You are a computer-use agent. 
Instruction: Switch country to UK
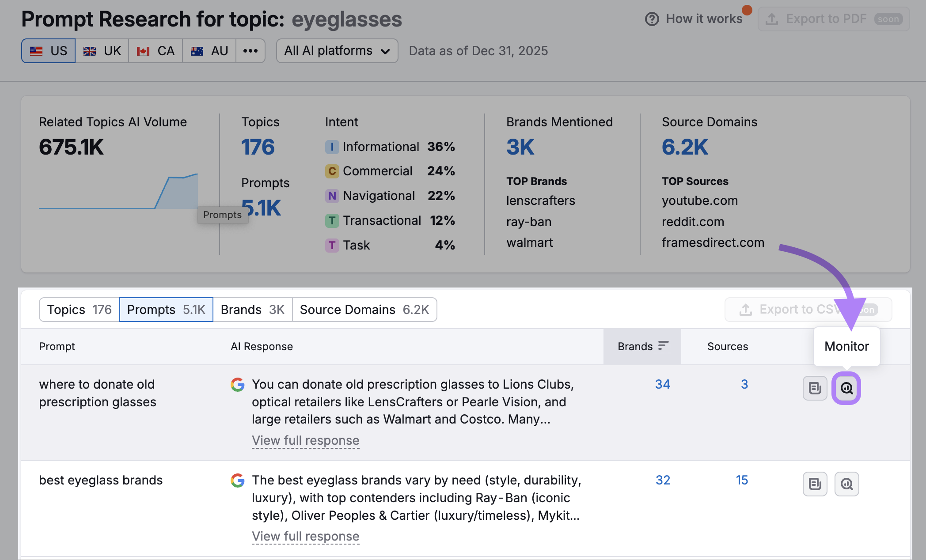(x=102, y=51)
